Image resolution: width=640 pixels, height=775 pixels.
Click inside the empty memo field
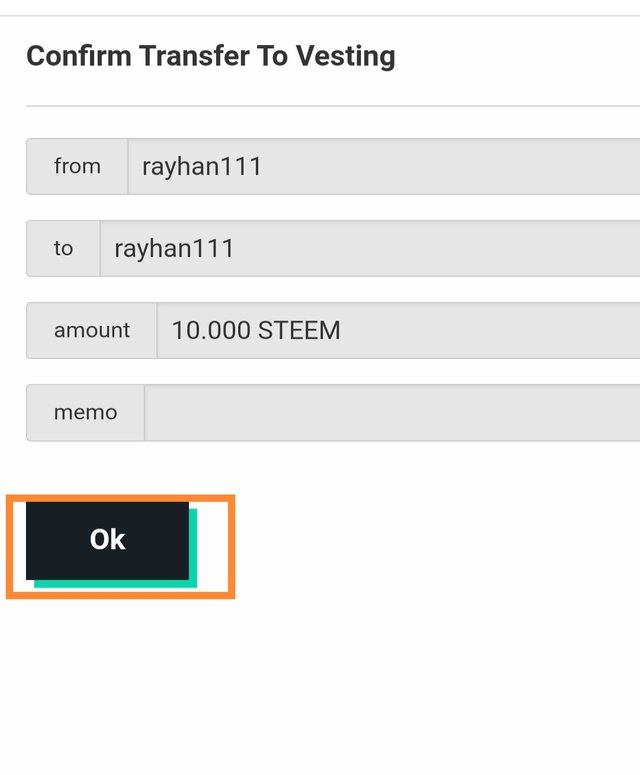point(392,413)
